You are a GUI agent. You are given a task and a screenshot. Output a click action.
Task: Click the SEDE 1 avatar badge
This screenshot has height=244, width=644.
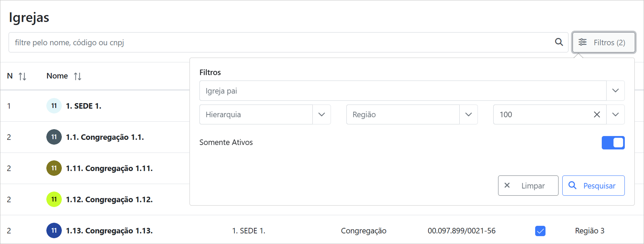pos(54,106)
